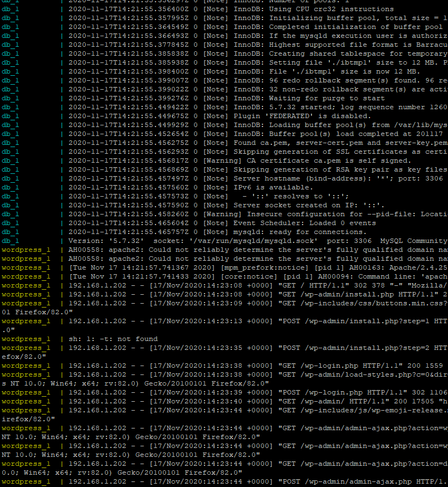Select the timestamp "[17/Nov/2020:14:23:40 +0000]"
This screenshot has height=487, width=448.
pos(211,402)
